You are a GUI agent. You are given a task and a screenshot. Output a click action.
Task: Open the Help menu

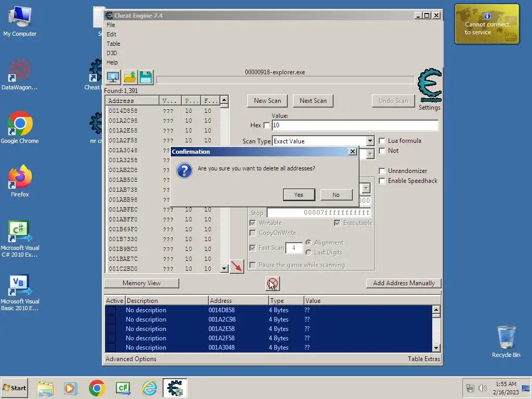point(112,62)
